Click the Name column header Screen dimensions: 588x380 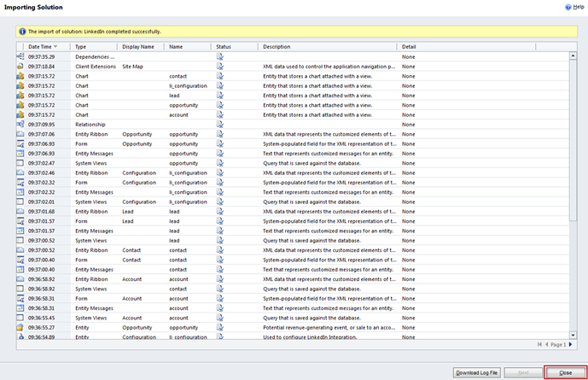[x=188, y=46]
